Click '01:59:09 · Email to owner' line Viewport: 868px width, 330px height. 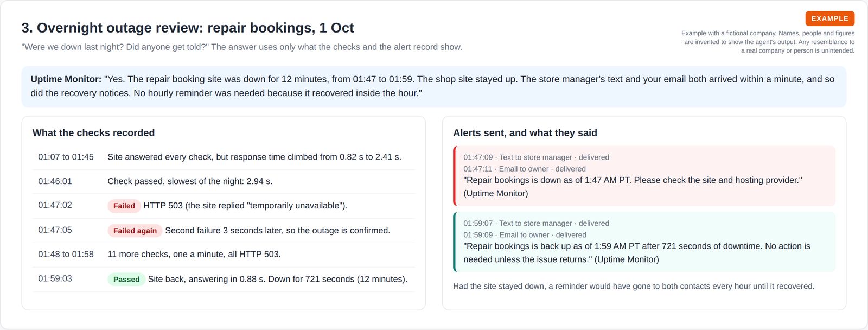(525, 235)
